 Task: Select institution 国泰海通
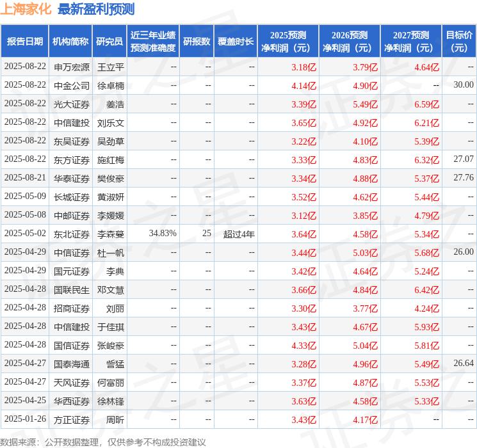pos(72,364)
